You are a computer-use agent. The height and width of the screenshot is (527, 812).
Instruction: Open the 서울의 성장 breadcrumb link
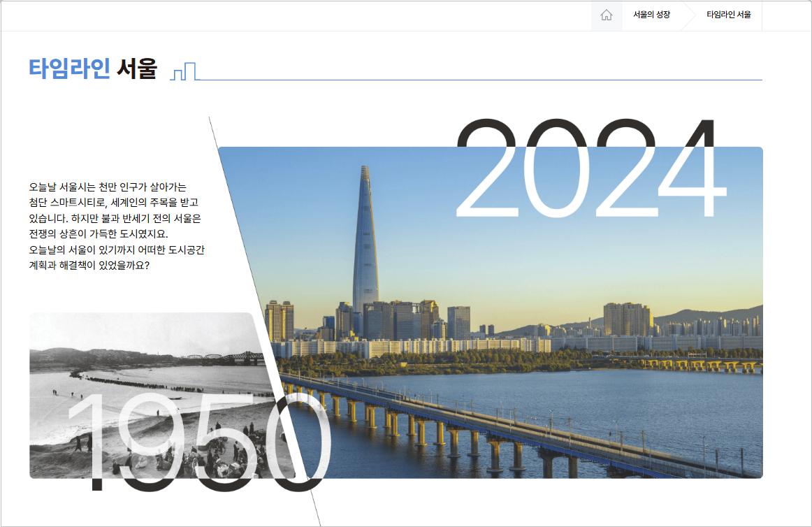[x=651, y=15]
